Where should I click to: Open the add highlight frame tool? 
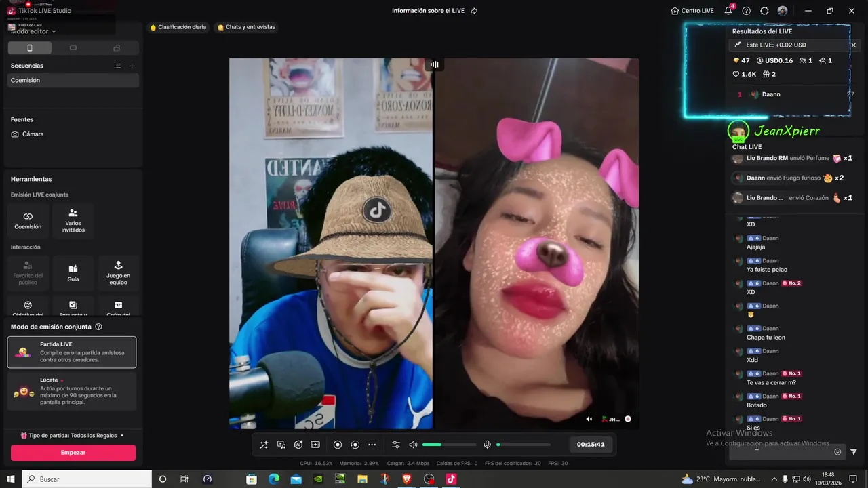coord(315,445)
